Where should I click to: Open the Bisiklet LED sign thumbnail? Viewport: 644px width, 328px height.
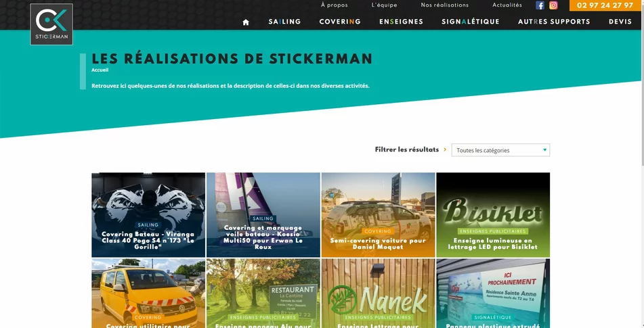click(x=493, y=215)
